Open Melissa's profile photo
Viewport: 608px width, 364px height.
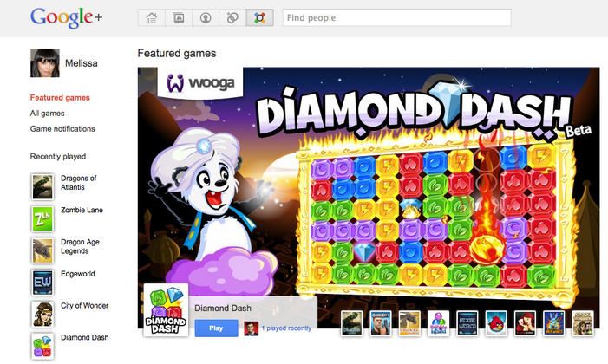[x=45, y=62]
